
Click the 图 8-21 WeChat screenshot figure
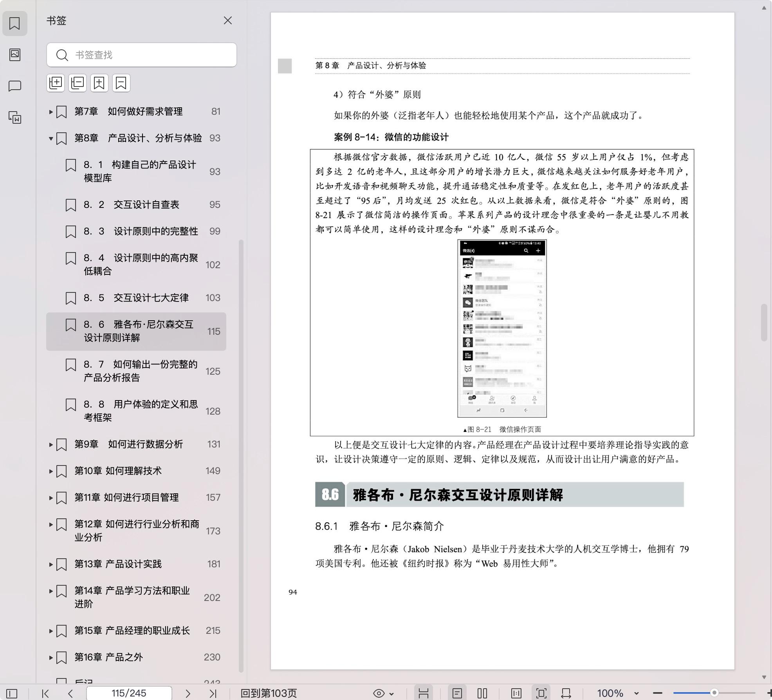[502, 328]
